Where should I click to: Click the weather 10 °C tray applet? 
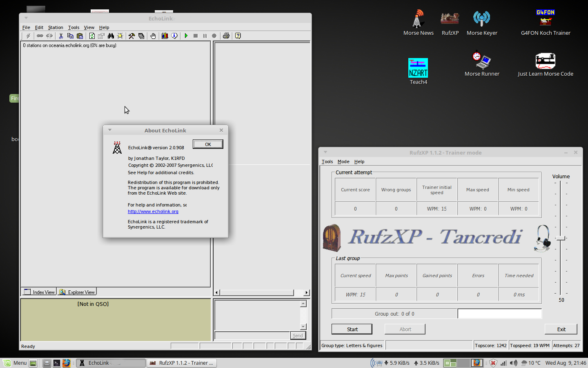[531, 363]
